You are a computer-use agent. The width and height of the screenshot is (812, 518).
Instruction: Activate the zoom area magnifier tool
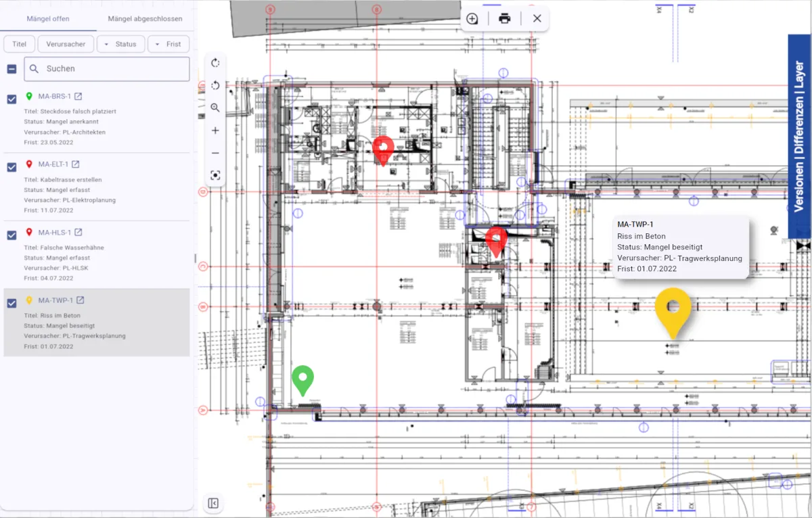[x=215, y=108]
